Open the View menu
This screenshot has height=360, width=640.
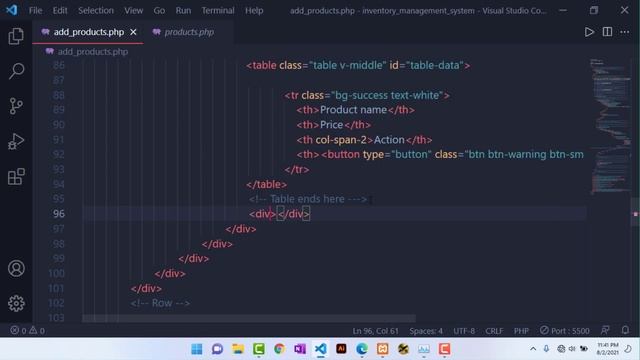[133, 10]
